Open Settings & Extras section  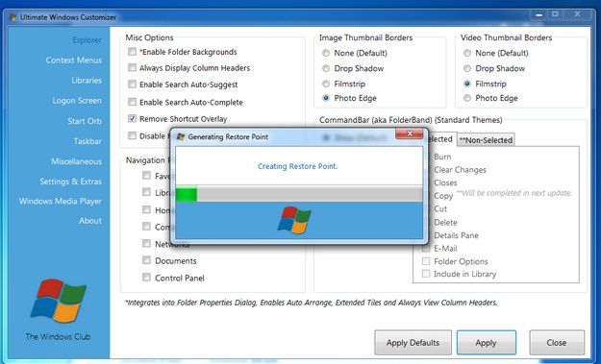(x=71, y=182)
